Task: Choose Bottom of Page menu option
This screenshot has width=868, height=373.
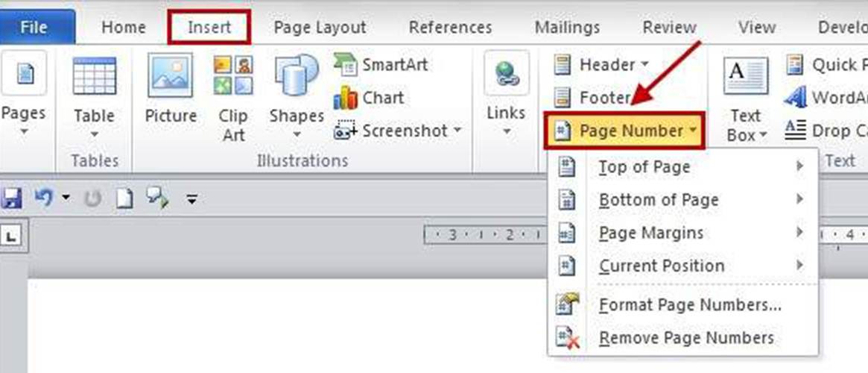Action: (x=659, y=200)
